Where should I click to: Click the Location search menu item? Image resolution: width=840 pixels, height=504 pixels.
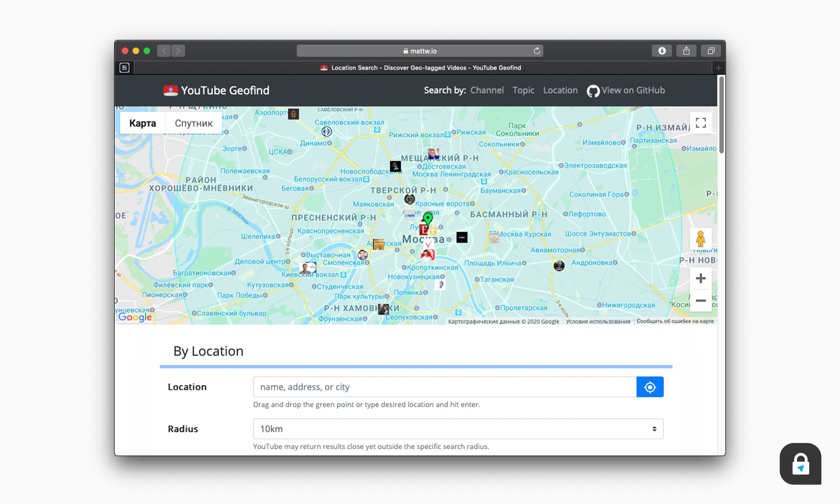coord(559,90)
